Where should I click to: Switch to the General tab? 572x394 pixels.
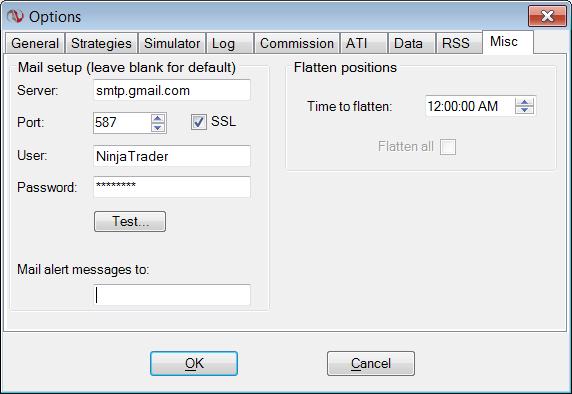[35, 43]
